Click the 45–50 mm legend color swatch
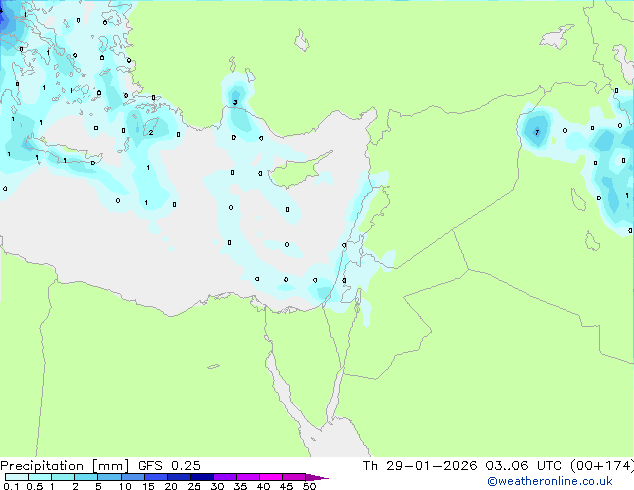 pos(294,477)
